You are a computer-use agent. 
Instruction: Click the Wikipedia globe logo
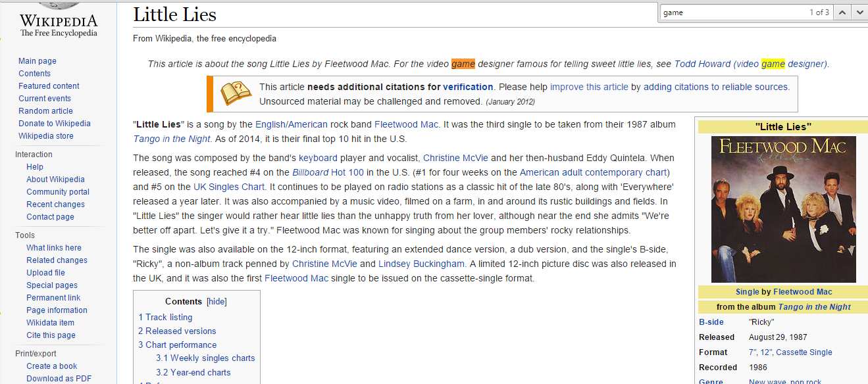pos(59,5)
